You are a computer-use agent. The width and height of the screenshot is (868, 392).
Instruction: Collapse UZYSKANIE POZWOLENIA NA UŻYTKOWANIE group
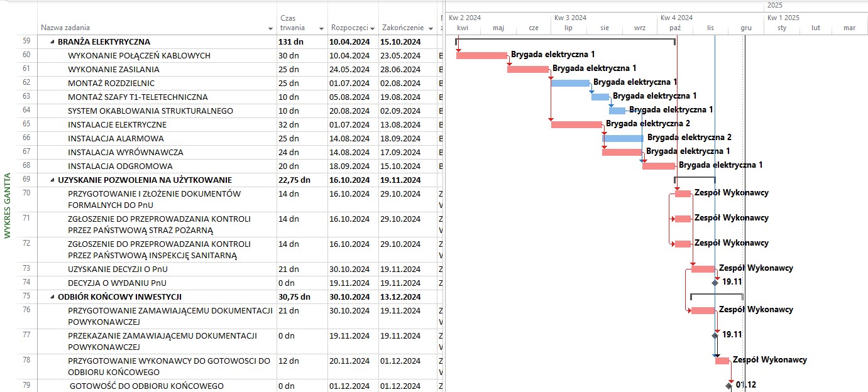point(52,180)
